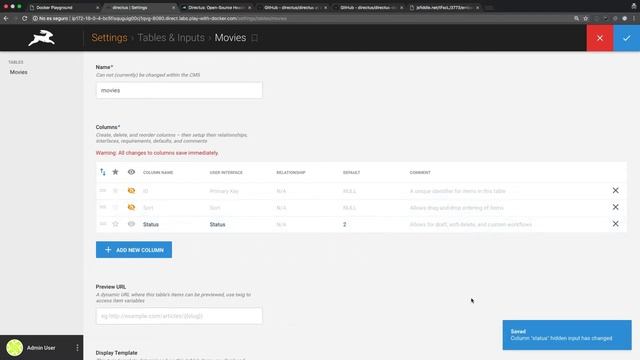Open the Admin User three-dot menu

click(x=77, y=348)
